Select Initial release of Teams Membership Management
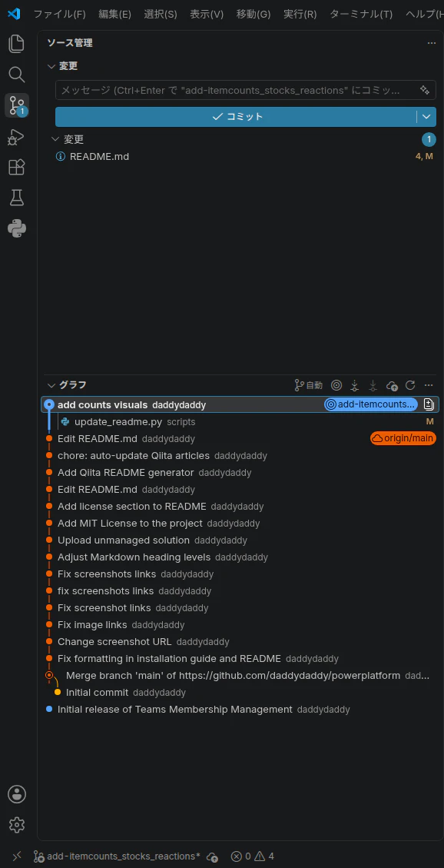Image resolution: width=444 pixels, height=868 pixels. tap(240, 709)
